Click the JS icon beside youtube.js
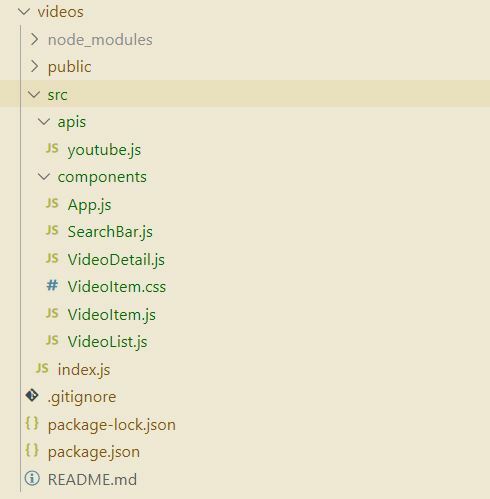Viewport: 490px width, 499px height. pyautogui.click(x=52, y=148)
